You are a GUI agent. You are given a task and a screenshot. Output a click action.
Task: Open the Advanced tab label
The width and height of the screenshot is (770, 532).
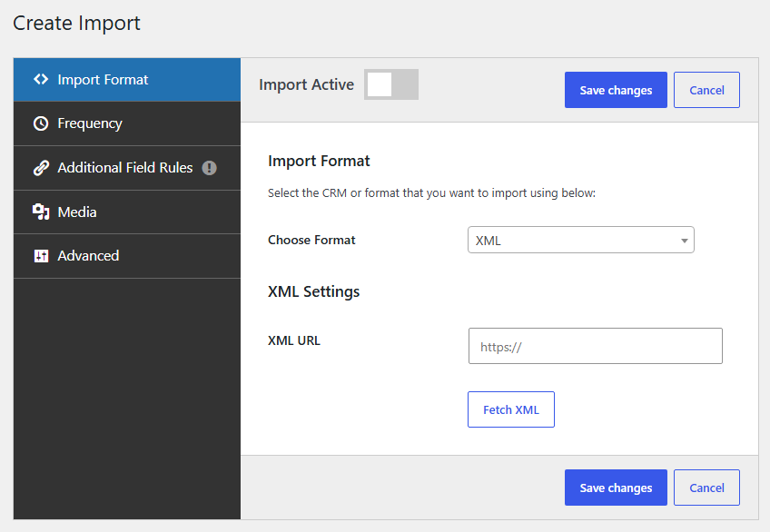(x=88, y=256)
